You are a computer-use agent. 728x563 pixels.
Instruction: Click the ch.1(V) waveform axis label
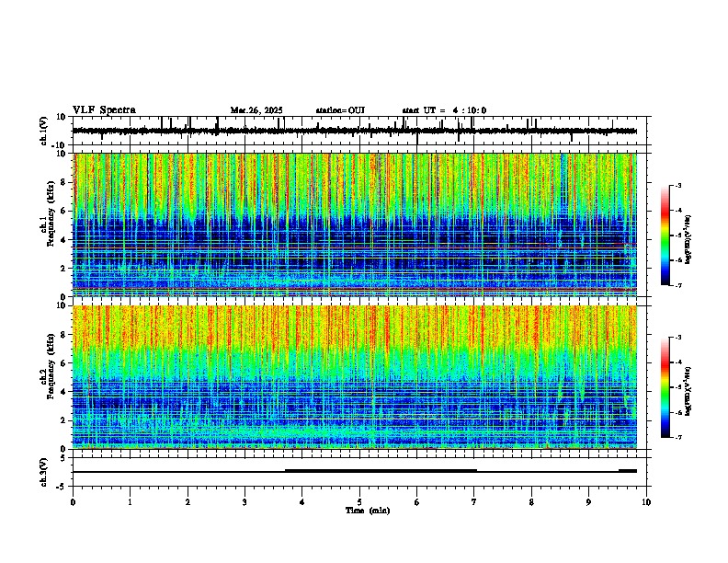pyautogui.click(x=43, y=131)
